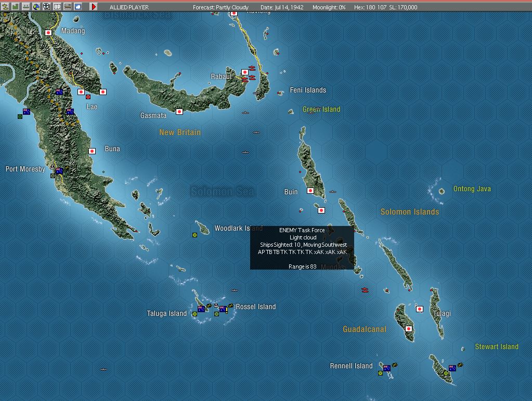This screenshot has height=401, width=532.
Task: Click the Rabaul map label
Action: click(221, 76)
